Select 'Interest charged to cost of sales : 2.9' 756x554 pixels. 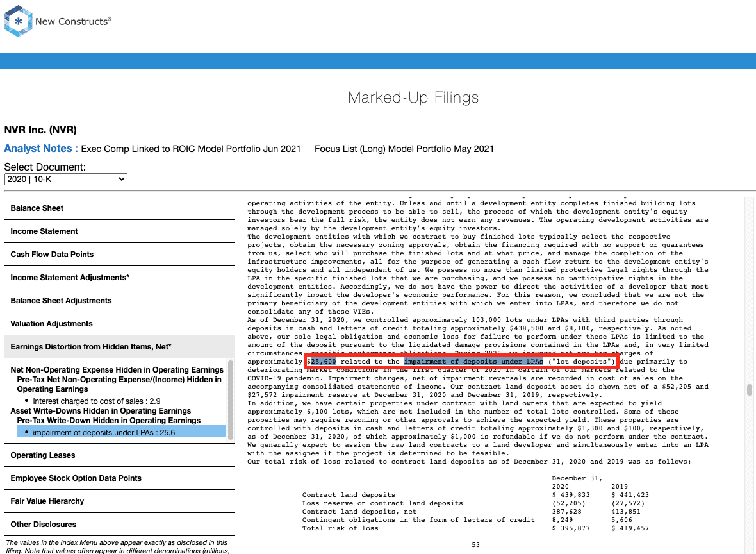pos(97,401)
